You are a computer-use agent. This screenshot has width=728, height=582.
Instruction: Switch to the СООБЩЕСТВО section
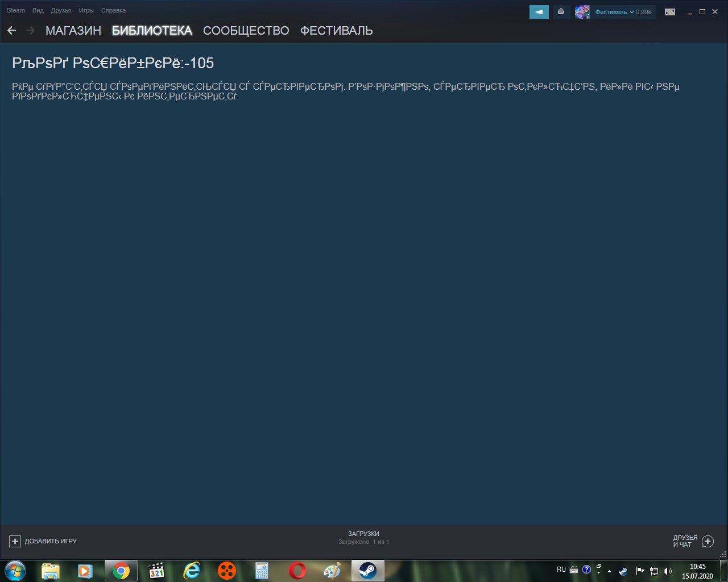tap(246, 31)
